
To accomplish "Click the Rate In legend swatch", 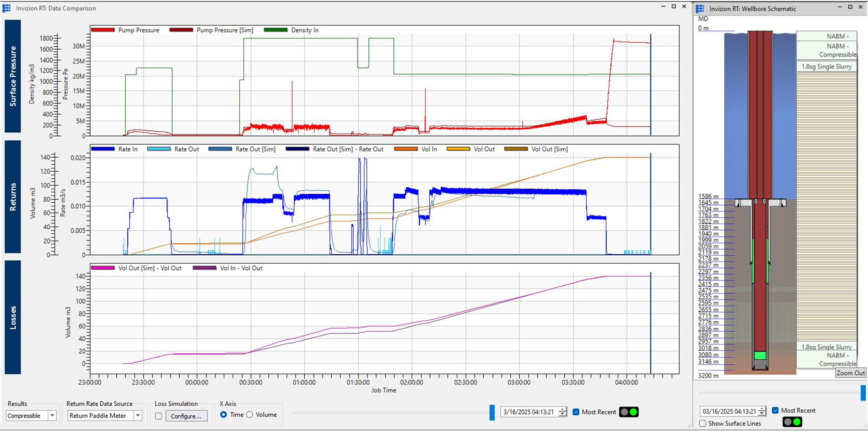I will click(103, 149).
